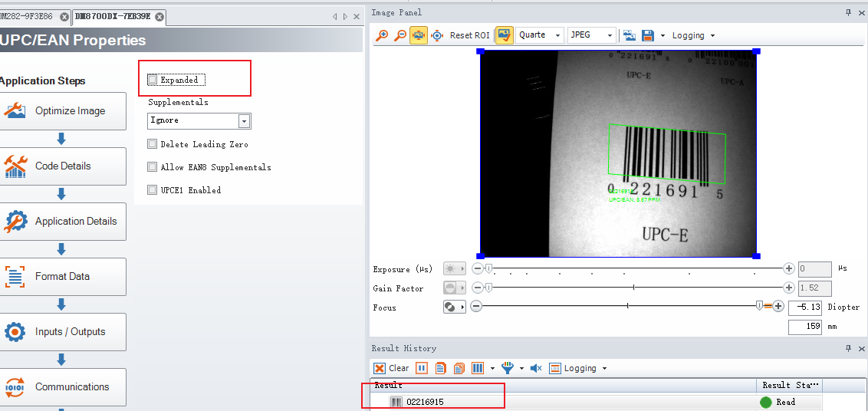
Task: Click the focus auto-tune icon button
Action: [x=454, y=307]
